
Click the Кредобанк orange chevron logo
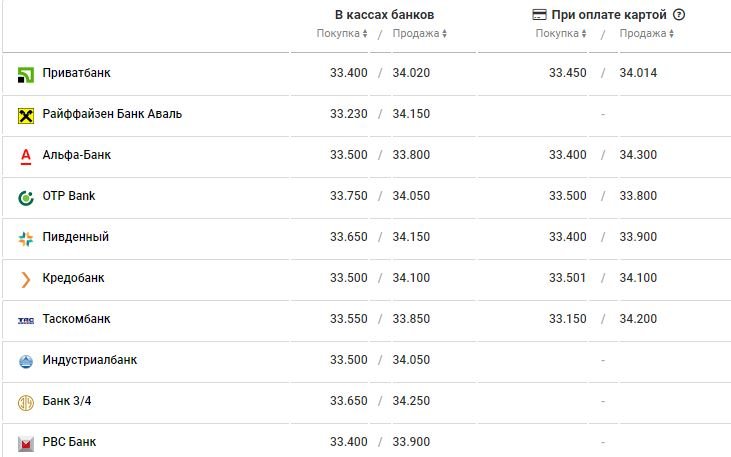pyautogui.click(x=26, y=280)
